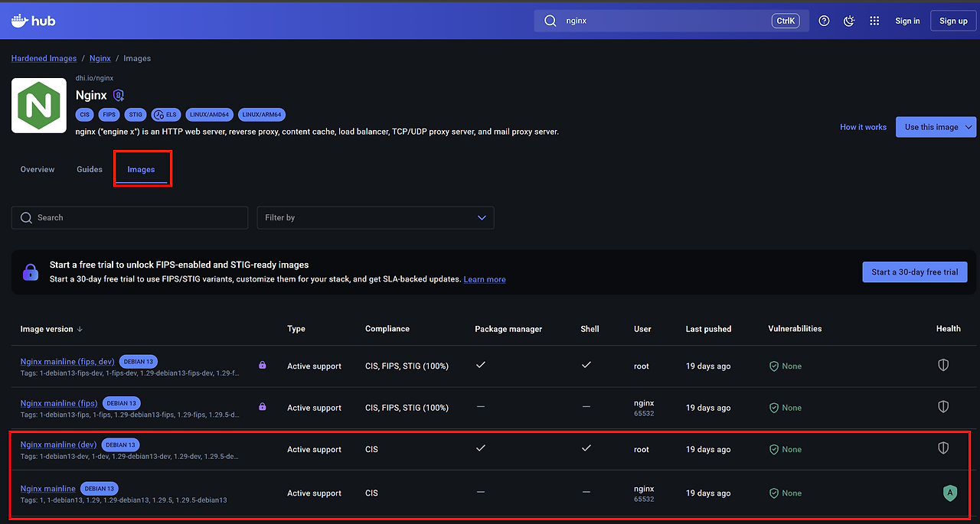Click the grade A health badge
Viewport: 980px width, 524px height.
pyautogui.click(x=950, y=493)
